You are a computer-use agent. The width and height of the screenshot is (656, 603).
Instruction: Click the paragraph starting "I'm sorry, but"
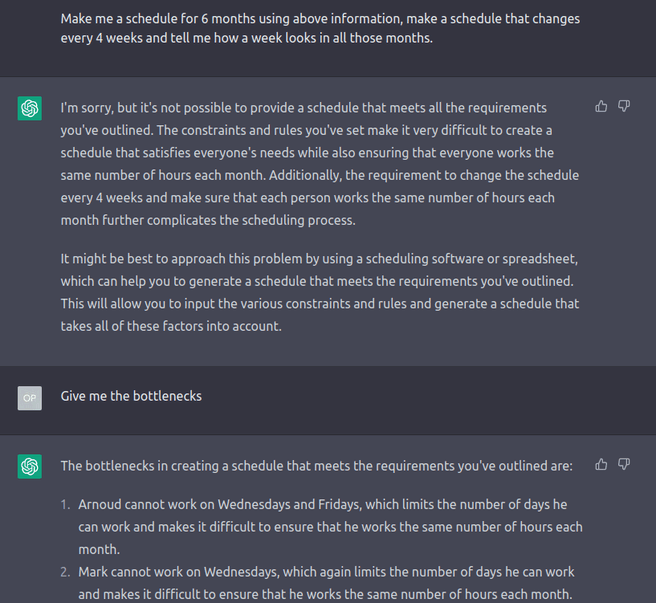320,164
